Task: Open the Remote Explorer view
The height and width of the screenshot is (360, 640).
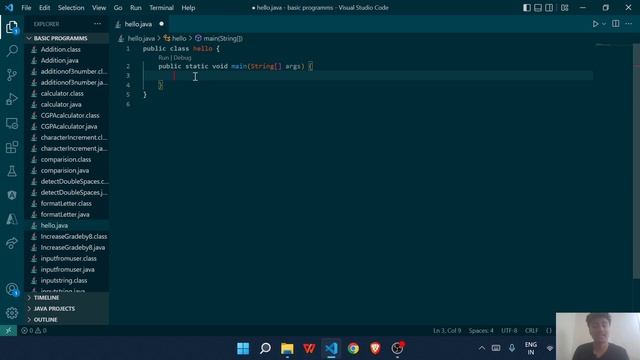Action: click(12, 123)
